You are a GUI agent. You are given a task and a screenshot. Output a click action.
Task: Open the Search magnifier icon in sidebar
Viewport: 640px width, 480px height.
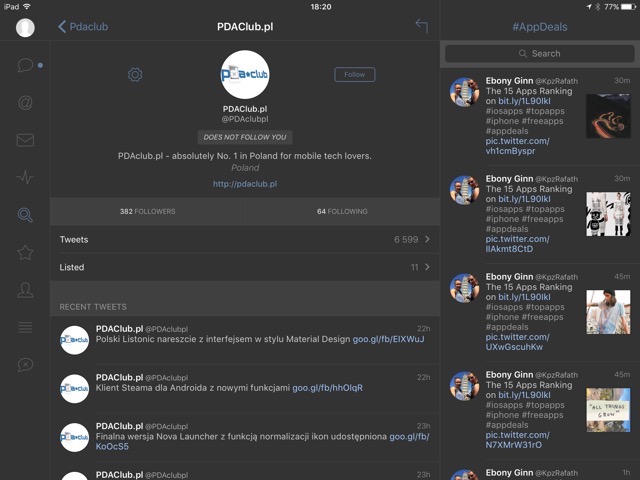click(x=25, y=215)
